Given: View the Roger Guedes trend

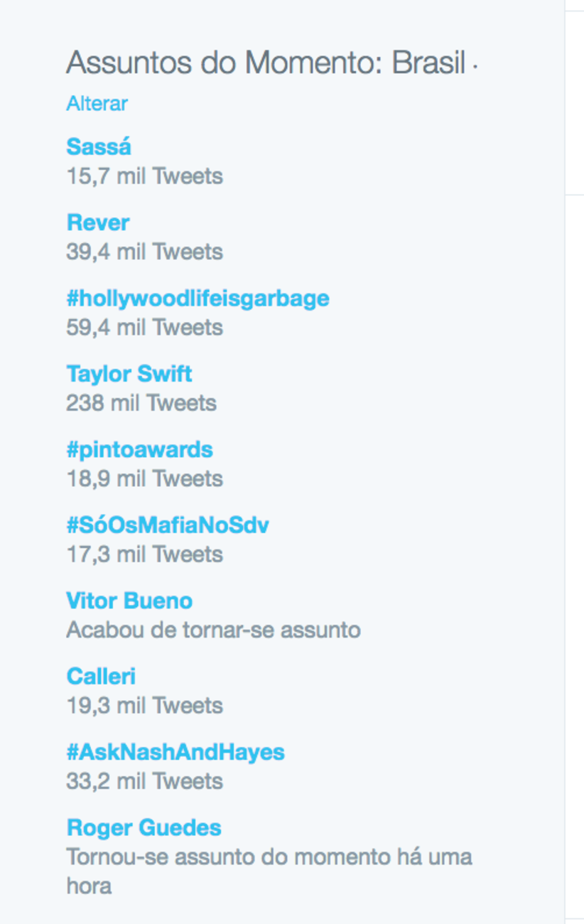Looking at the screenshot, I should [x=144, y=827].
